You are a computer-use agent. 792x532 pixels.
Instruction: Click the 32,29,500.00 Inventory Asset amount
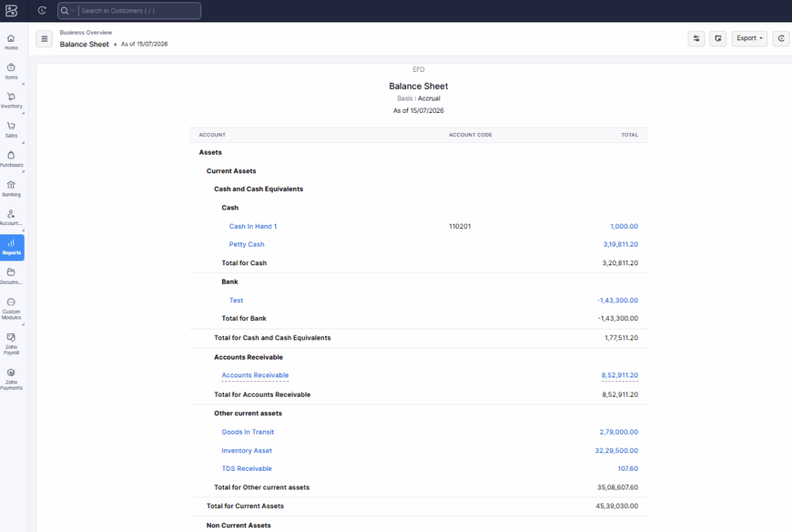(616, 451)
